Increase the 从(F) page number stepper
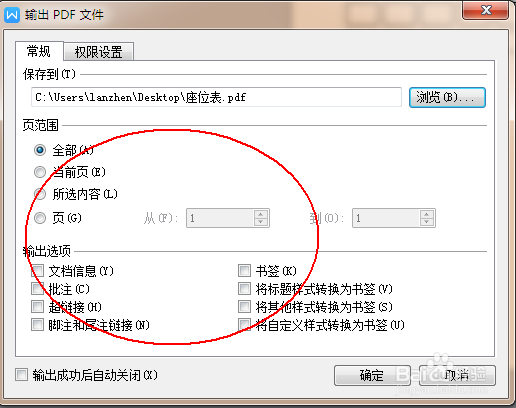Viewport: 516px width, 408px height. [x=261, y=214]
